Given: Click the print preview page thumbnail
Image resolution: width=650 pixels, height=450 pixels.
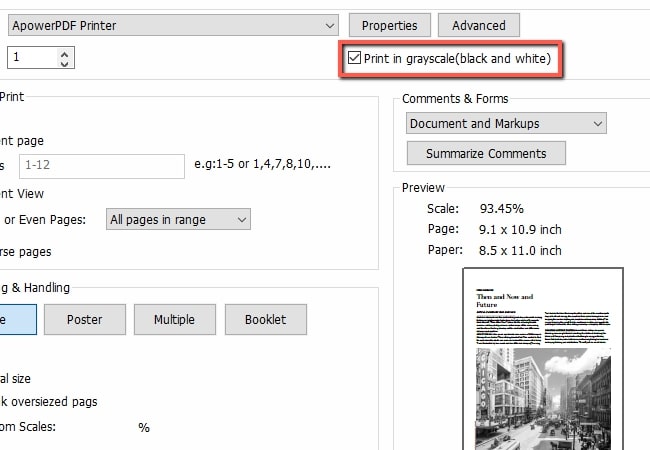Looking at the screenshot, I should click(x=542, y=360).
